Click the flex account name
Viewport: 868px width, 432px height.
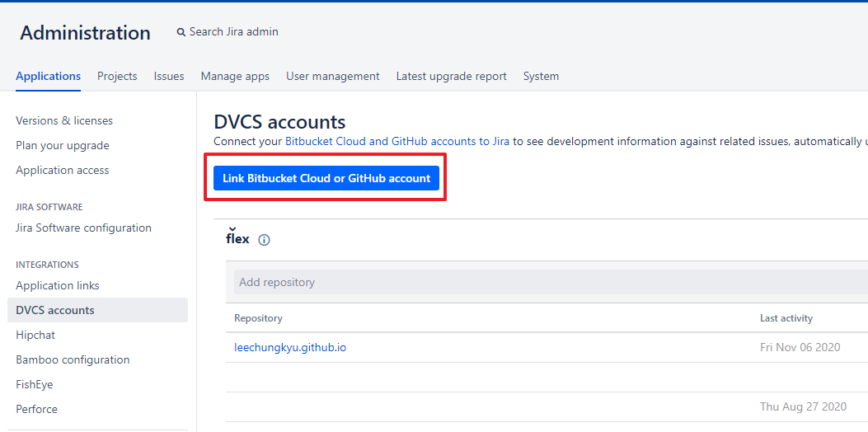coord(237,239)
